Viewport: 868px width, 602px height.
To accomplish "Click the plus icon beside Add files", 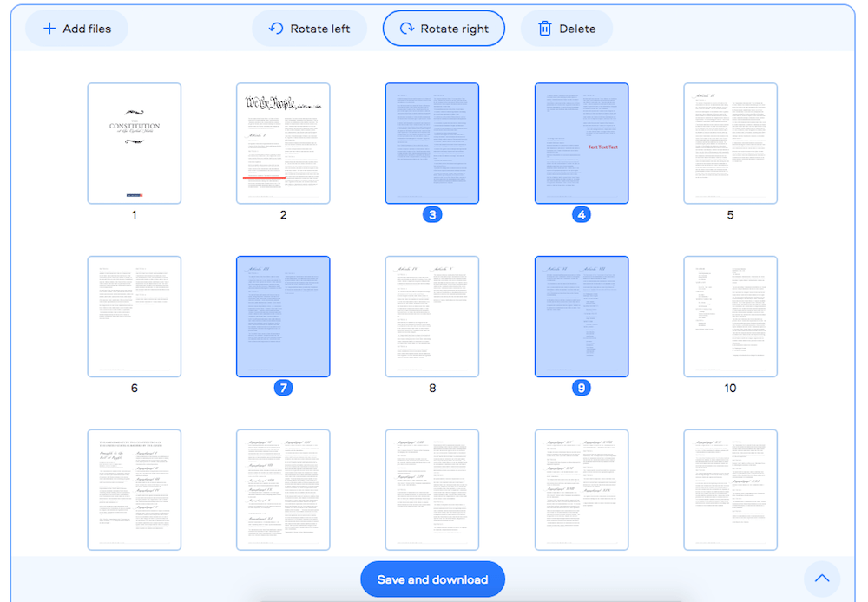I will [49, 28].
